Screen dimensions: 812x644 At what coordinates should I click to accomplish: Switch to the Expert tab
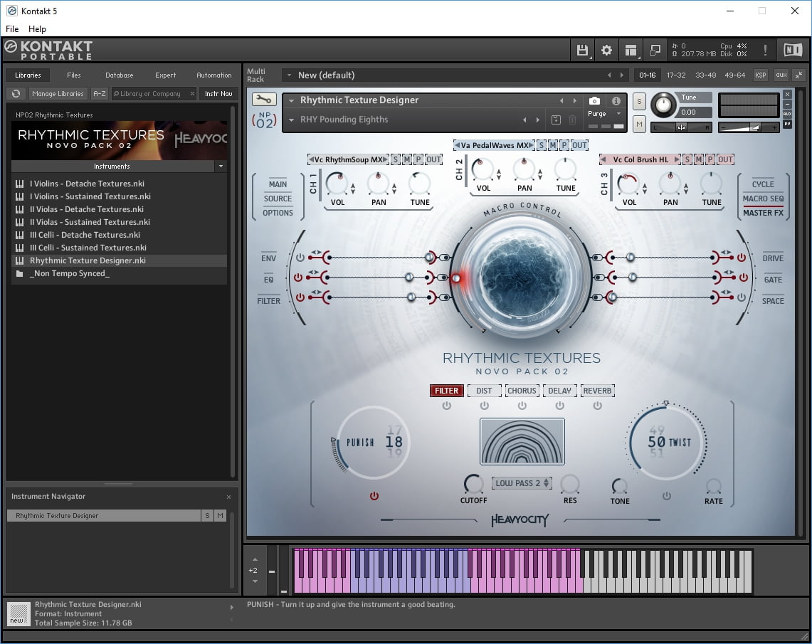(x=165, y=75)
